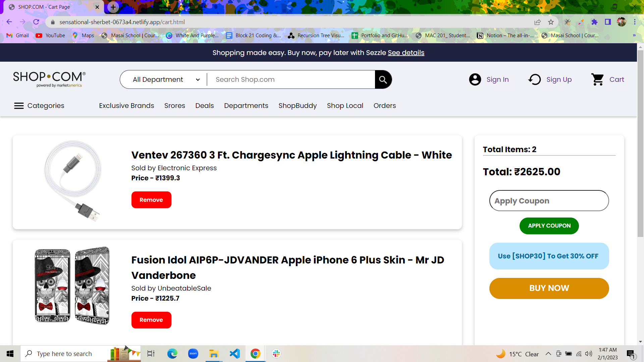The image size is (644, 362).
Task: Bookmark this page with the star icon
Action: click(x=551, y=22)
